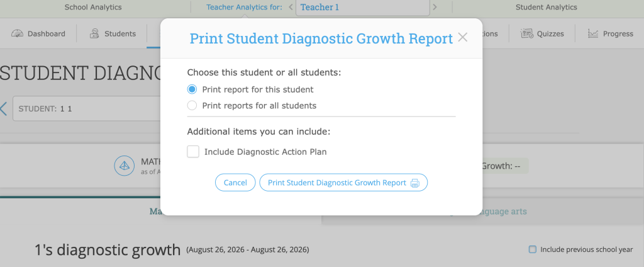Go to previous teacher arrow
Viewport: 644px width, 267px height.
point(291,7)
